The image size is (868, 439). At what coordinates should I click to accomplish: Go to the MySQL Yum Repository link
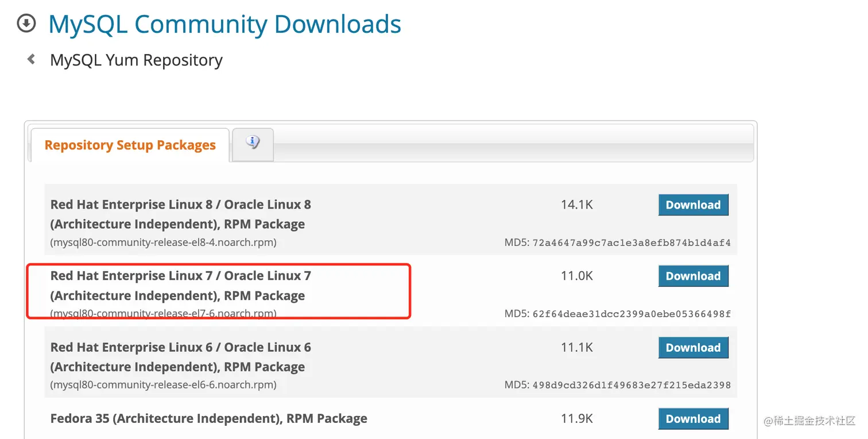click(x=137, y=60)
